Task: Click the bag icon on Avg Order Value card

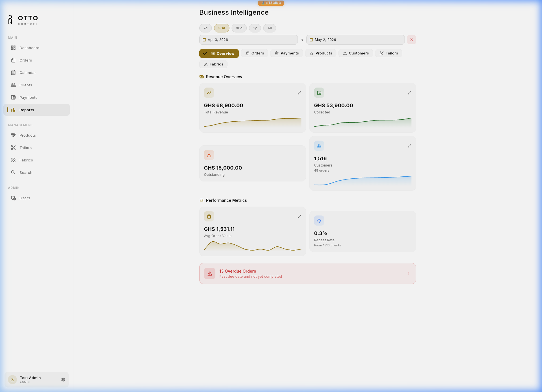Action: point(209,216)
